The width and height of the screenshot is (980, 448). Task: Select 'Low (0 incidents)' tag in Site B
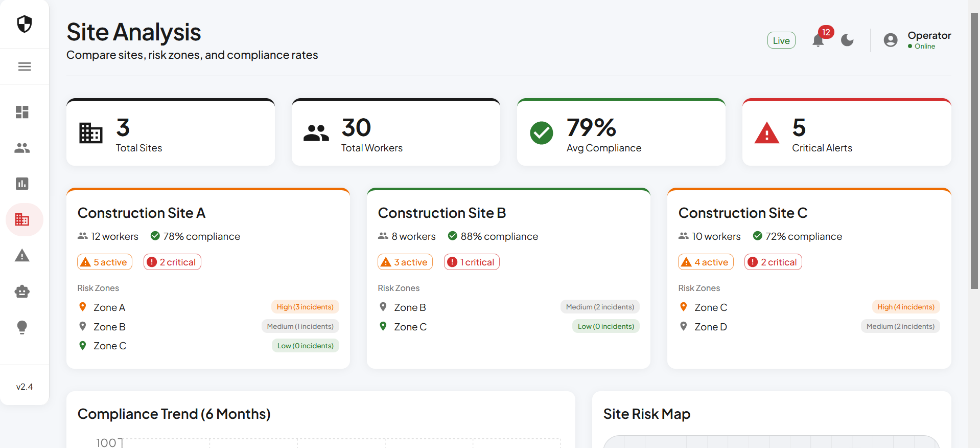(x=606, y=326)
